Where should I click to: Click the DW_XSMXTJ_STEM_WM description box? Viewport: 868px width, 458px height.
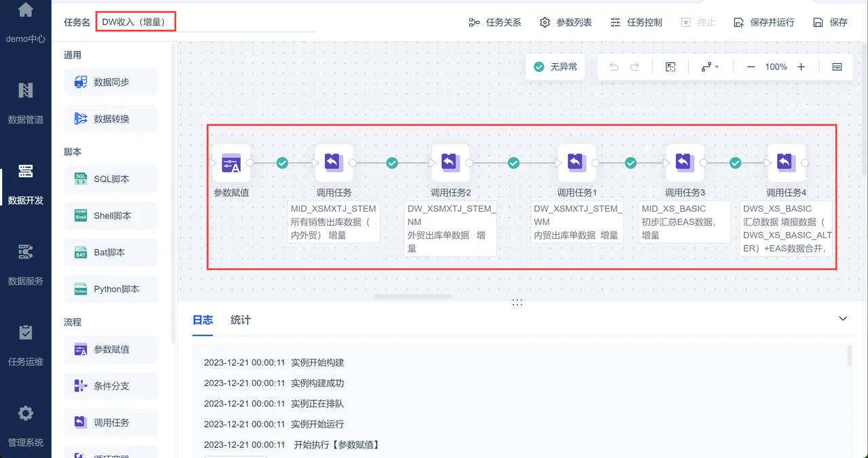(x=577, y=222)
